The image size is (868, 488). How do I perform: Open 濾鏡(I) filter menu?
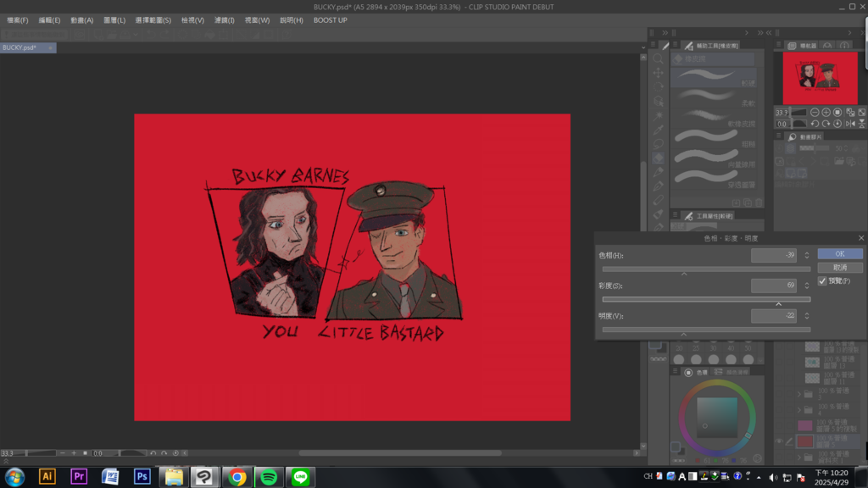tap(224, 20)
